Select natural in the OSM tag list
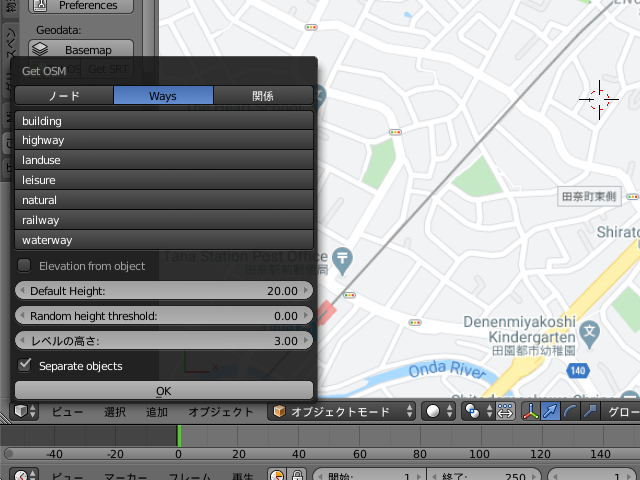Viewport: 640px width, 480px height. [164, 200]
